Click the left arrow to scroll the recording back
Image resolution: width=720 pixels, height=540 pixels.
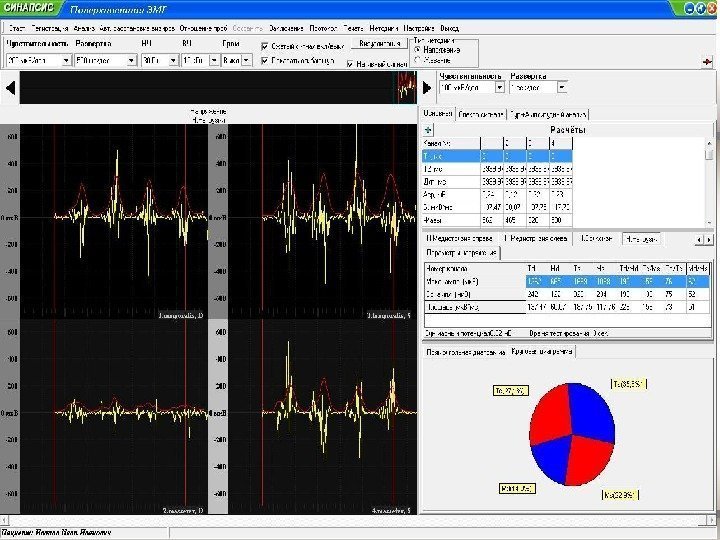[10, 89]
